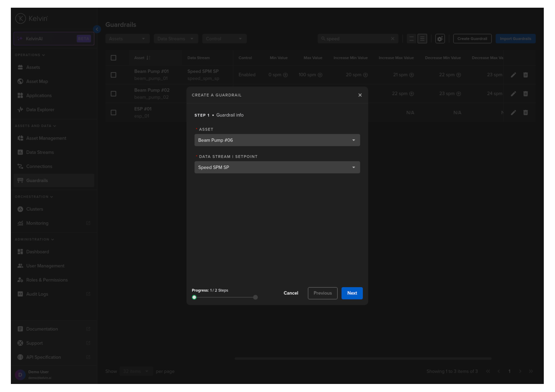This screenshot has width=555, height=392.
Task: Open the Asset dropdown showing Beam Pump #06
Action: coord(277,140)
